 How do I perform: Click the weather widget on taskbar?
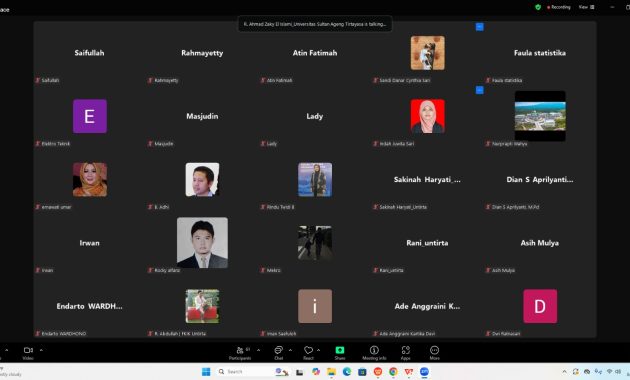pyautogui.click(x=10, y=372)
